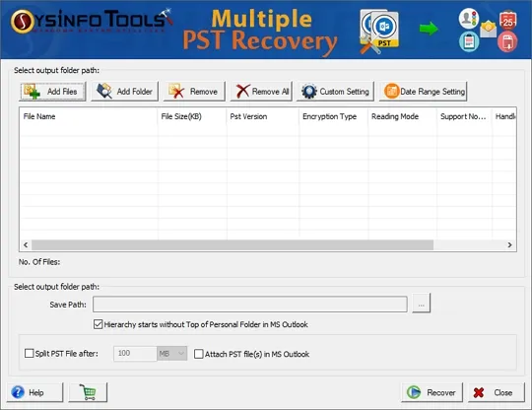
Task: Check Attach PST file(s) in MS Outlook
Action: (x=198, y=354)
